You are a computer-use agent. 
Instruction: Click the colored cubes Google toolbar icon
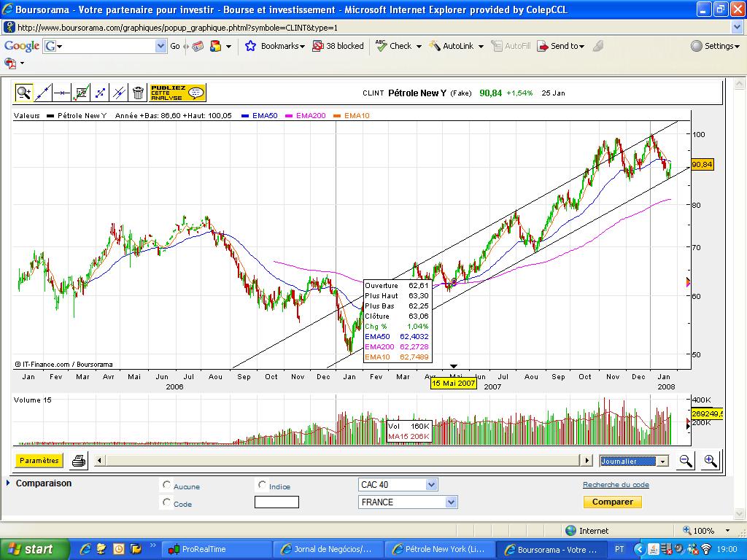[216, 46]
